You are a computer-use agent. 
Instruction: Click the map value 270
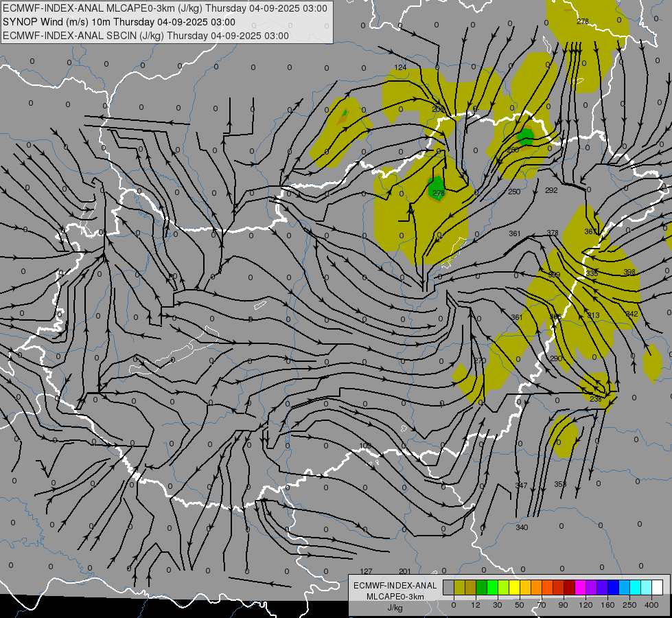480,360
